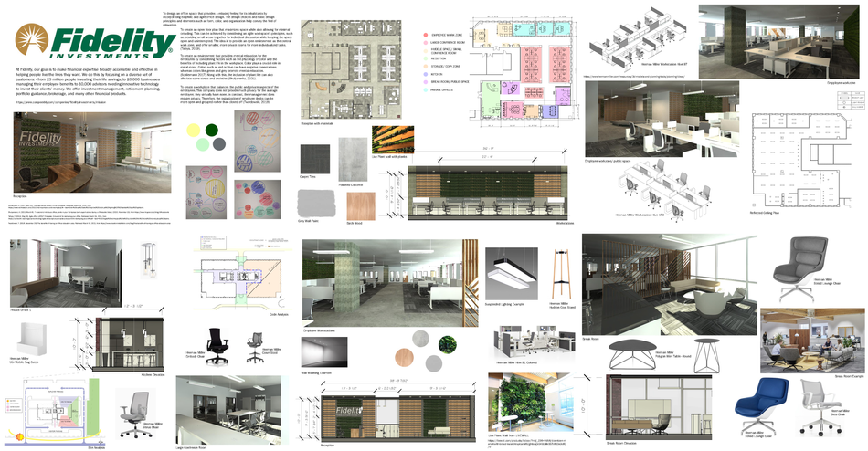The height and width of the screenshot is (451, 868).
Task: Pick the light mint green palette circle
Action: (x=203, y=144)
